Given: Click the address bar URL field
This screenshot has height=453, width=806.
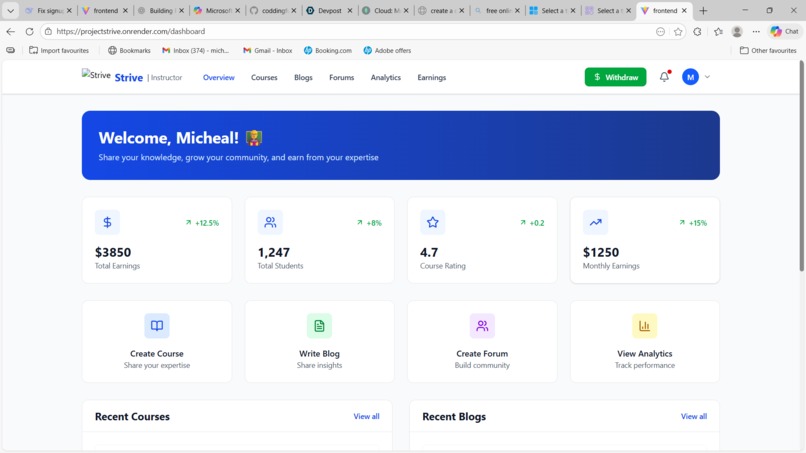Looking at the screenshot, I should [x=350, y=31].
